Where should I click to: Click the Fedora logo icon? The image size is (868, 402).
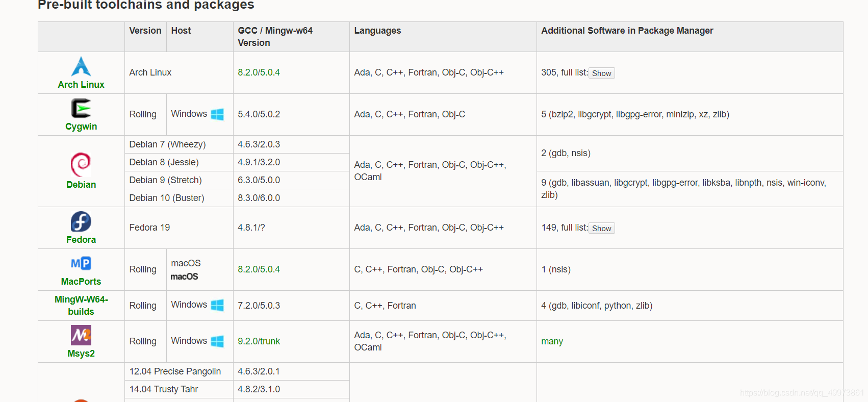(x=81, y=221)
